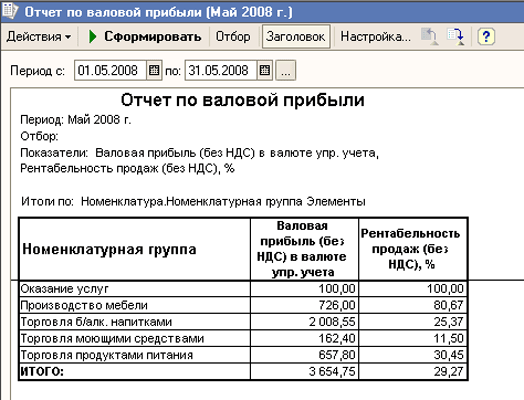
Task: Click the start date field 01.05.2008
Action: pos(110,70)
